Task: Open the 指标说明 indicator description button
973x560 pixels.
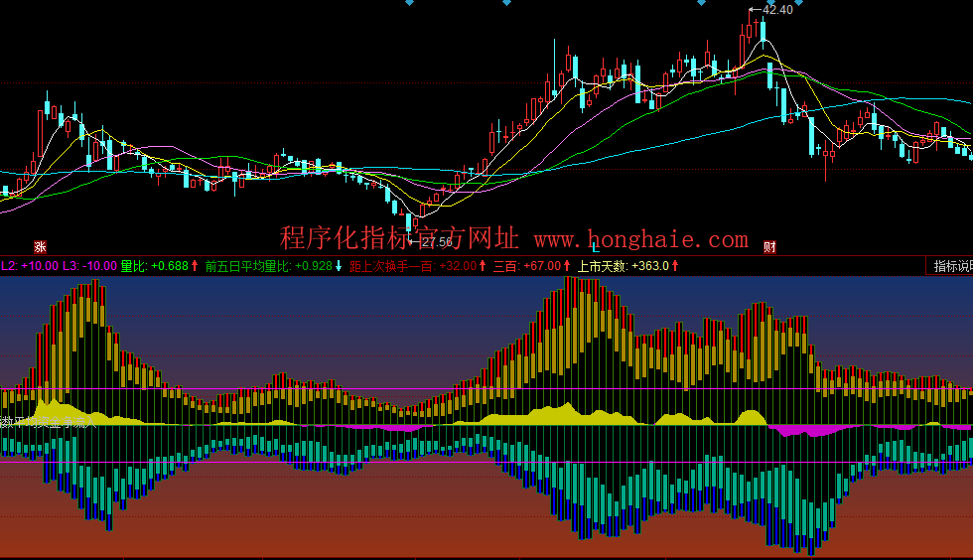Action: 951,266
